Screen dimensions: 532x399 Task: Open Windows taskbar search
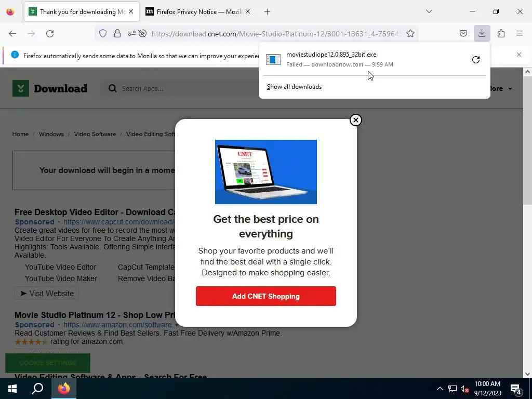(37, 389)
